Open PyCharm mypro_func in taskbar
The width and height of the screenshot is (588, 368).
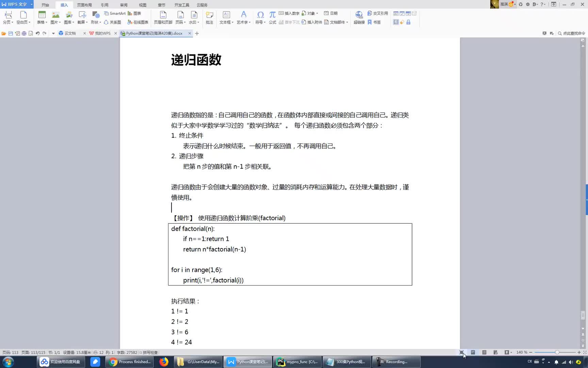pos(297,362)
